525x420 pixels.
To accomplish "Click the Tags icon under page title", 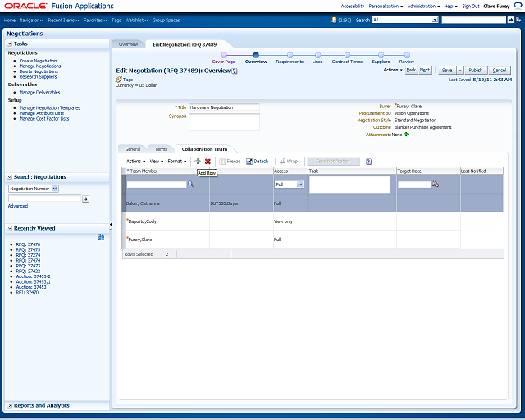I will pos(118,80).
